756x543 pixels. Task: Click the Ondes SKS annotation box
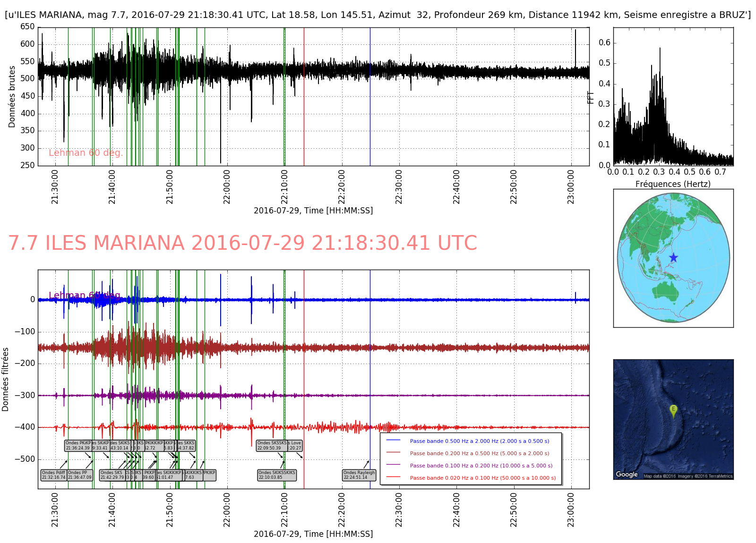112,475
